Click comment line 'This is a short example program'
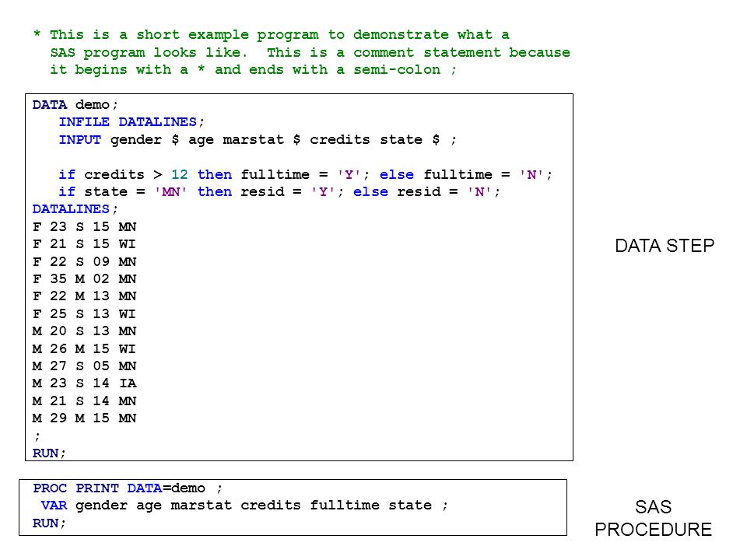Image resolution: width=747 pixels, height=560 pixels. pos(272,35)
